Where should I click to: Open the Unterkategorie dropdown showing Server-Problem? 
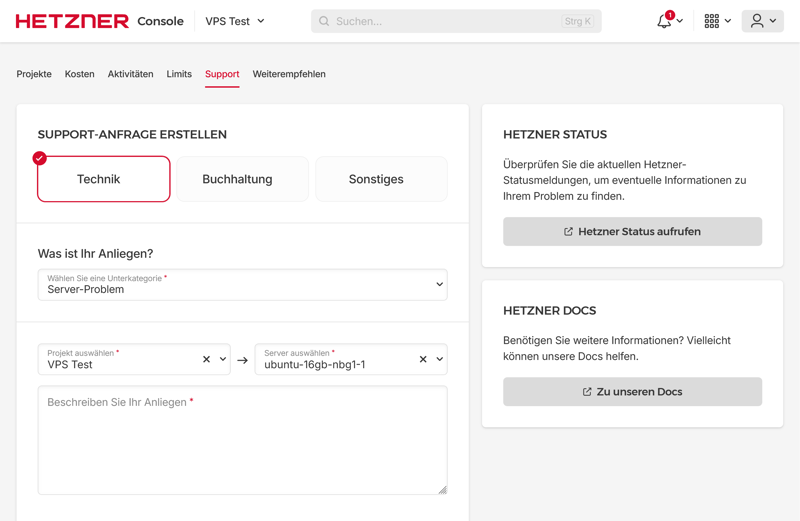coord(242,285)
